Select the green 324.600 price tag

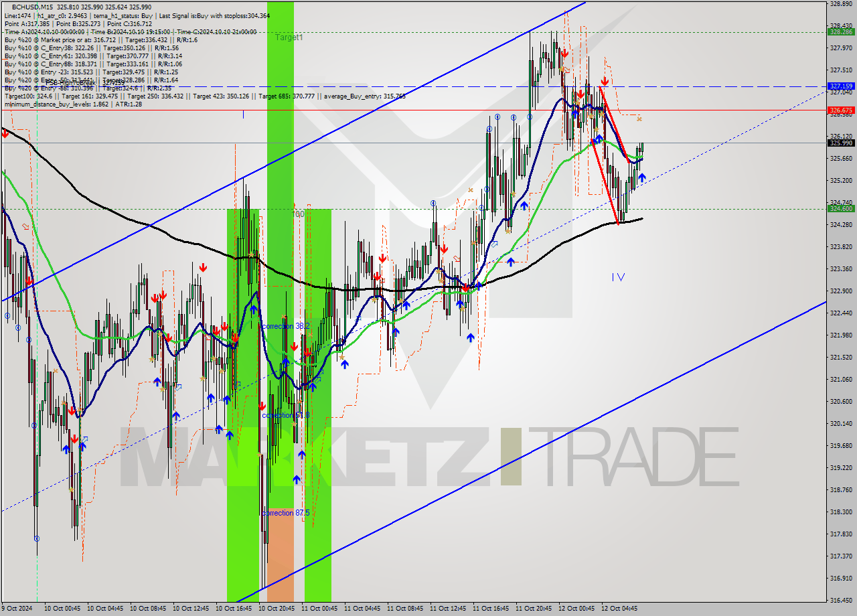(841, 208)
